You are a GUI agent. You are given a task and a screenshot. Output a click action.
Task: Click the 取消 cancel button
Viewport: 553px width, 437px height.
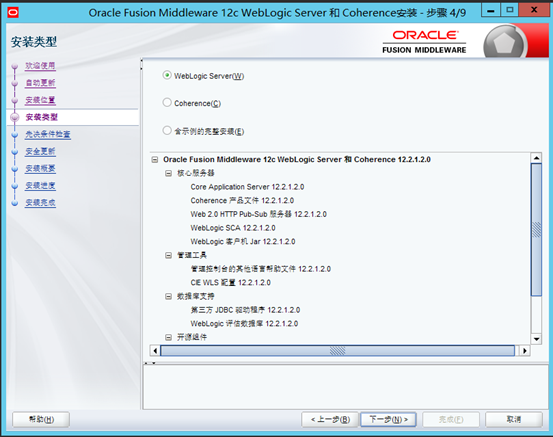tap(514, 419)
